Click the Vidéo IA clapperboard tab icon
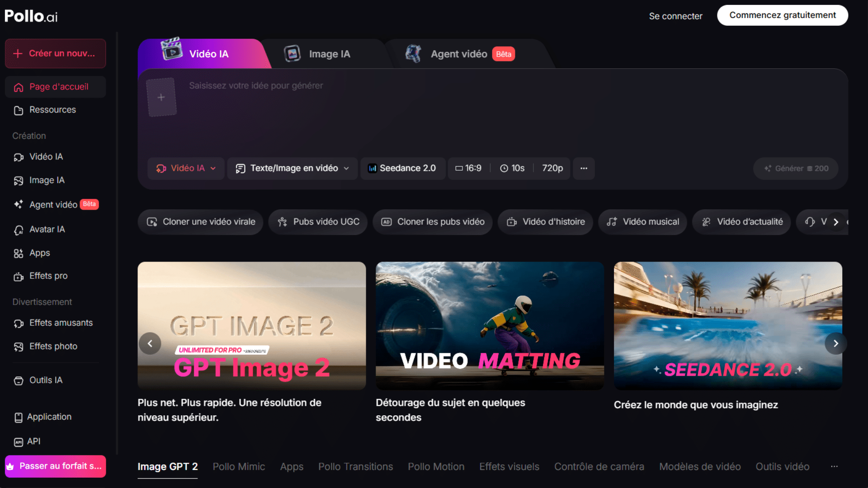Screen dimensions: 868x488 pyautogui.click(x=172, y=49)
